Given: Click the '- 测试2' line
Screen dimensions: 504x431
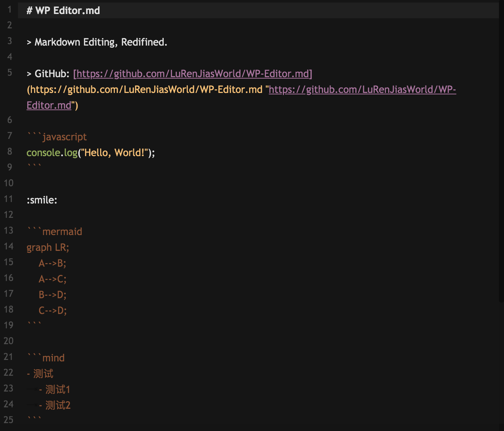Looking at the screenshot, I should pos(55,405).
